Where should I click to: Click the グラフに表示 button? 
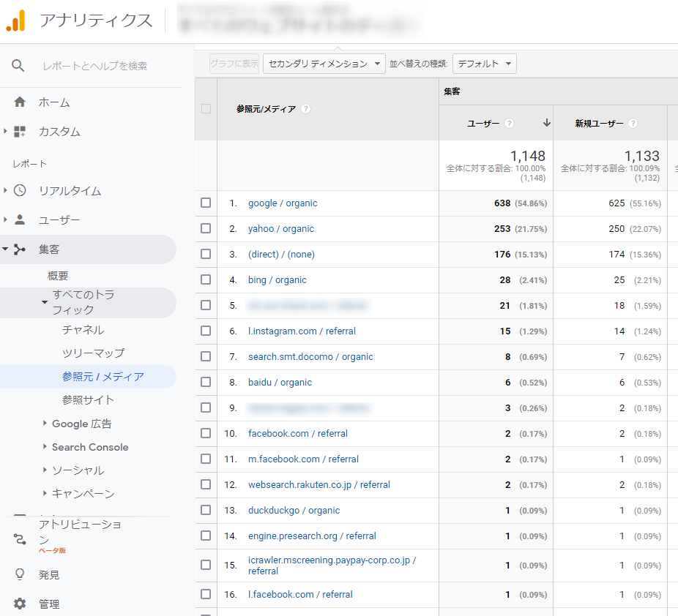tap(234, 64)
